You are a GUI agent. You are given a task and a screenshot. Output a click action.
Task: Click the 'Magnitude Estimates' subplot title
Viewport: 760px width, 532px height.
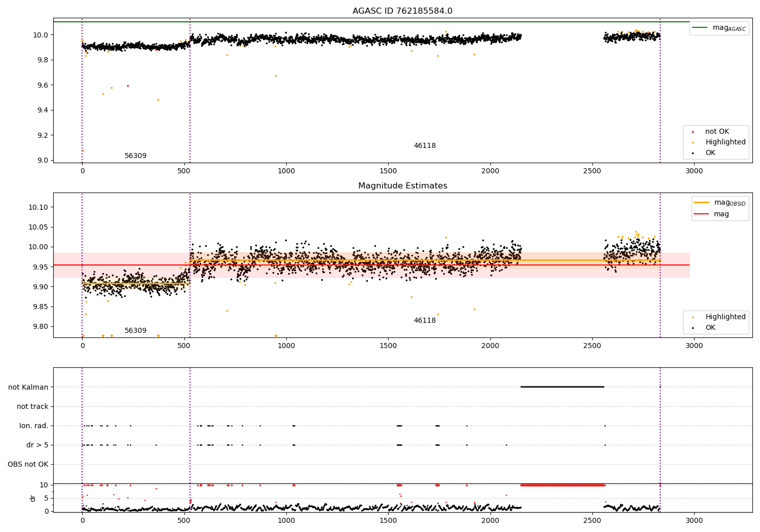pos(402,186)
